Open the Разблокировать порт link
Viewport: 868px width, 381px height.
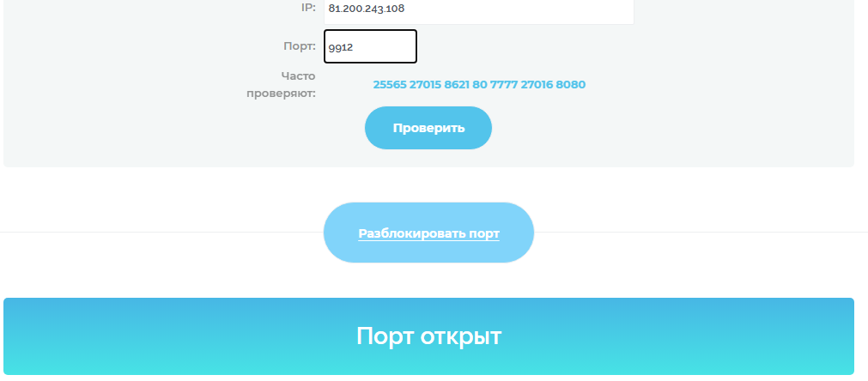429,233
